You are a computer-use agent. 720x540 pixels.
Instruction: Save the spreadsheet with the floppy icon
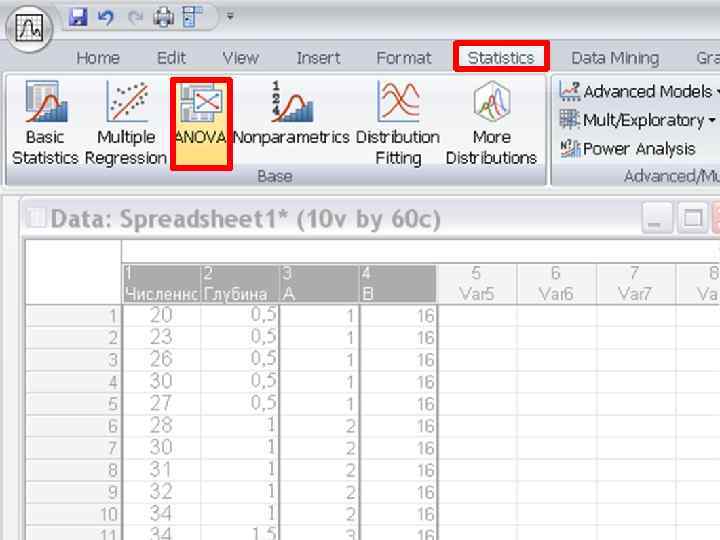point(78,18)
